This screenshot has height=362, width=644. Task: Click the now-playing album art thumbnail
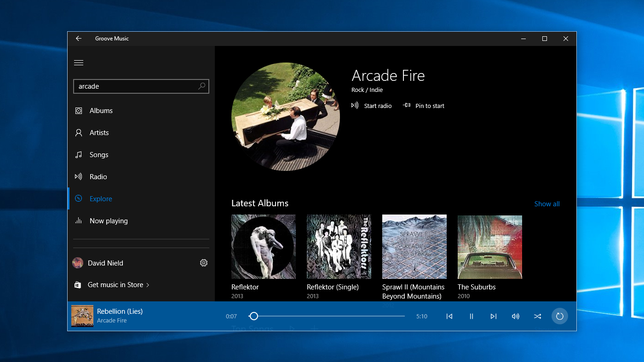tap(82, 316)
